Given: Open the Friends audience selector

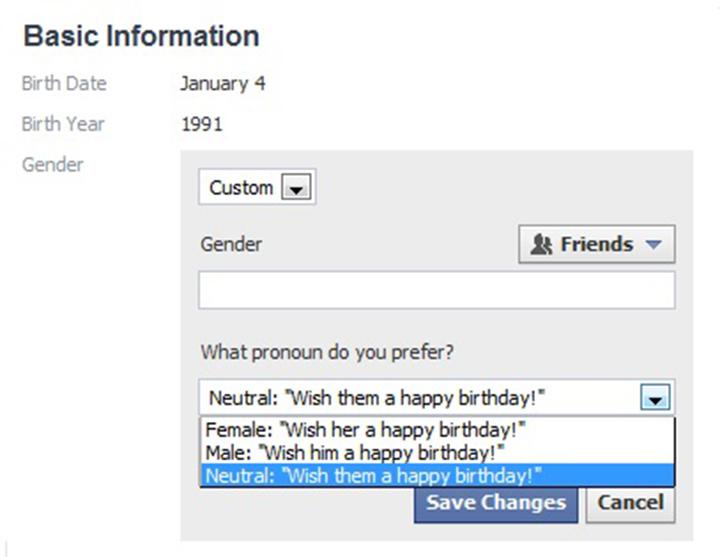Looking at the screenshot, I should 596,244.
